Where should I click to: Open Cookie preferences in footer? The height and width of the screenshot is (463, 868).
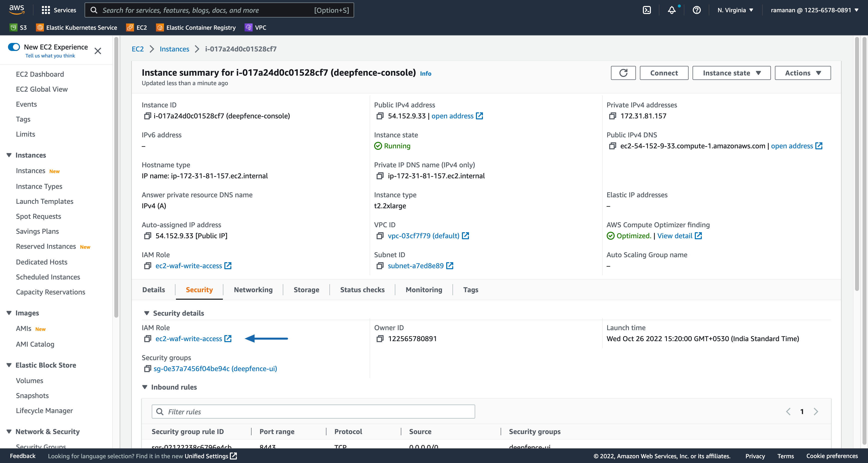click(x=832, y=456)
